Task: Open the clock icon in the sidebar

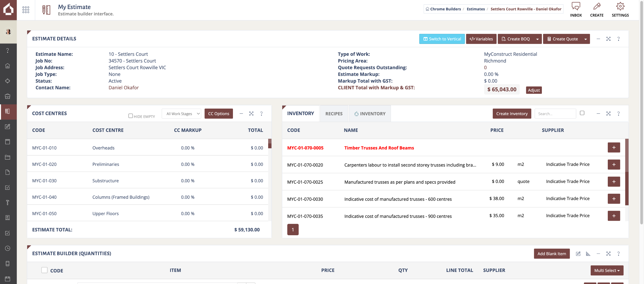Action: coord(8,248)
